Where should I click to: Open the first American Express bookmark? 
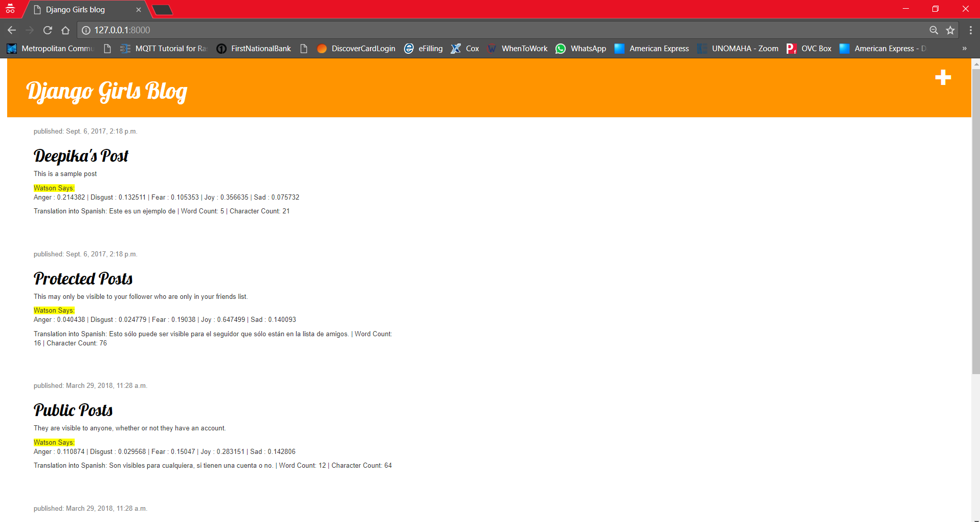pos(652,49)
